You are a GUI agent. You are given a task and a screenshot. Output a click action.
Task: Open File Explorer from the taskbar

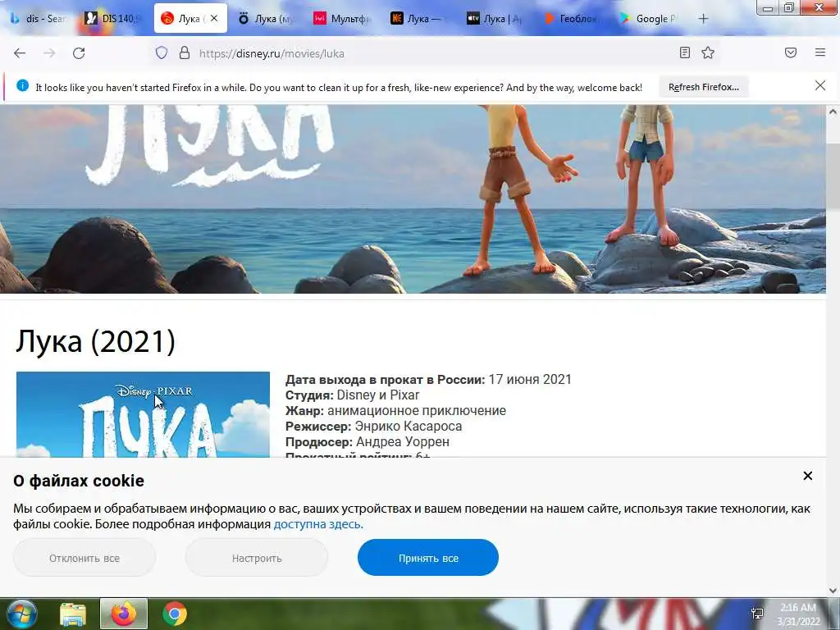[73, 614]
